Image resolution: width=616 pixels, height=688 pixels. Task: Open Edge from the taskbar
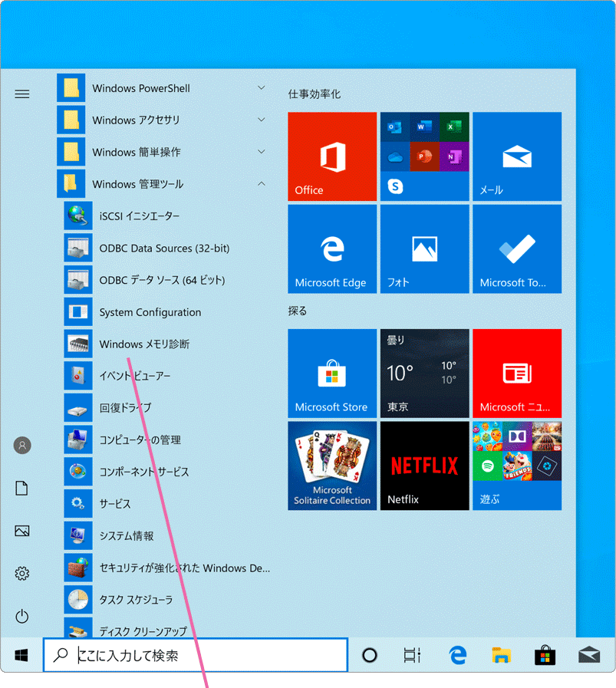click(457, 655)
